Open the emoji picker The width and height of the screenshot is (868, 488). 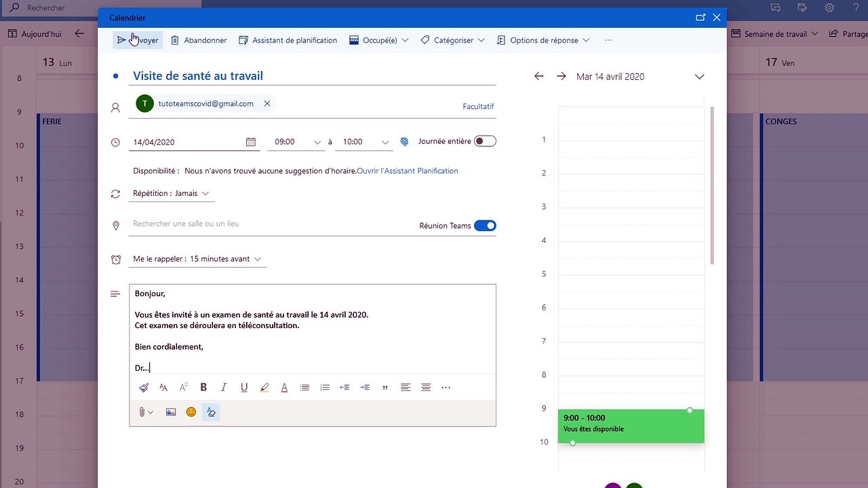point(191,412)
